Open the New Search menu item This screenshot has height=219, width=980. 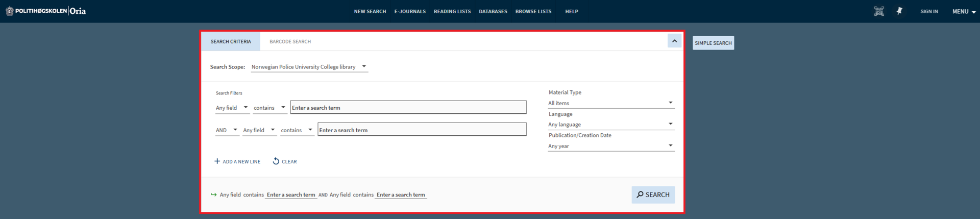click(x=370, y=11)
